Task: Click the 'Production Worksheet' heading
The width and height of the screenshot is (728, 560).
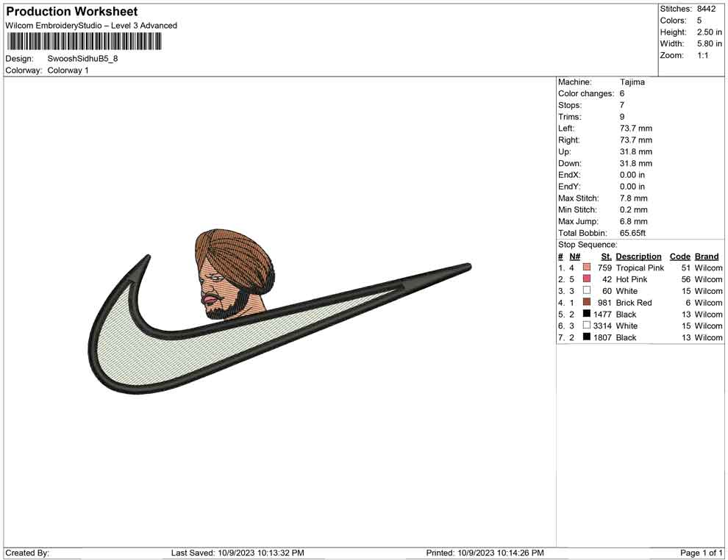Action: (x=72, y=12)
